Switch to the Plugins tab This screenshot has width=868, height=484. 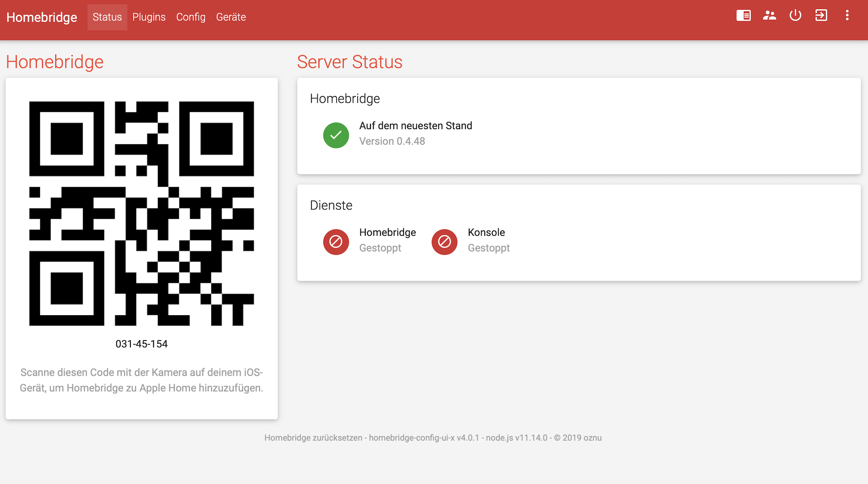point(149,17)
